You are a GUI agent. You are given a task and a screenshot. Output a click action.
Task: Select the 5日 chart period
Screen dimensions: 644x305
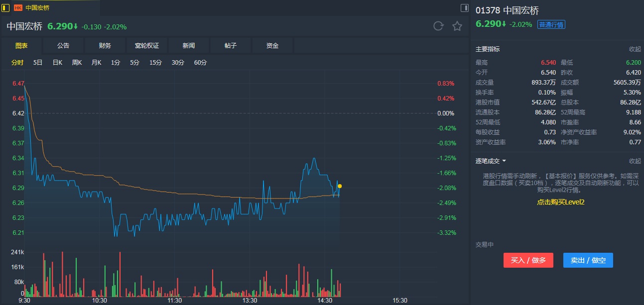[38, 63]
